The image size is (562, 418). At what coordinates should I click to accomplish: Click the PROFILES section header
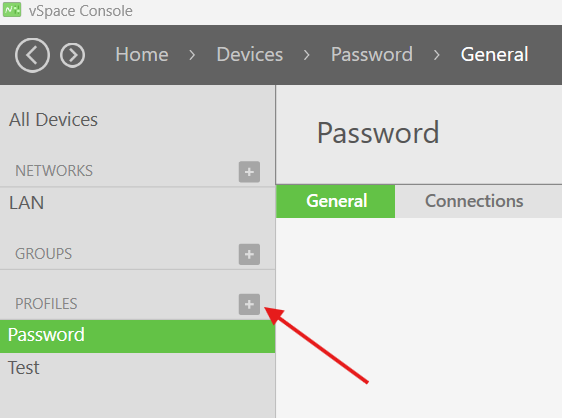[x=46, y=304]
